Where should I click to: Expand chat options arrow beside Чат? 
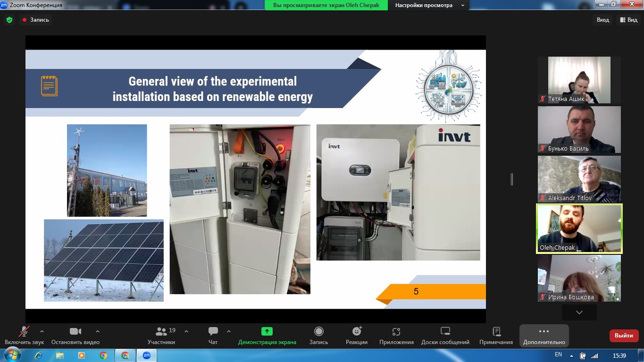point(229,331)
